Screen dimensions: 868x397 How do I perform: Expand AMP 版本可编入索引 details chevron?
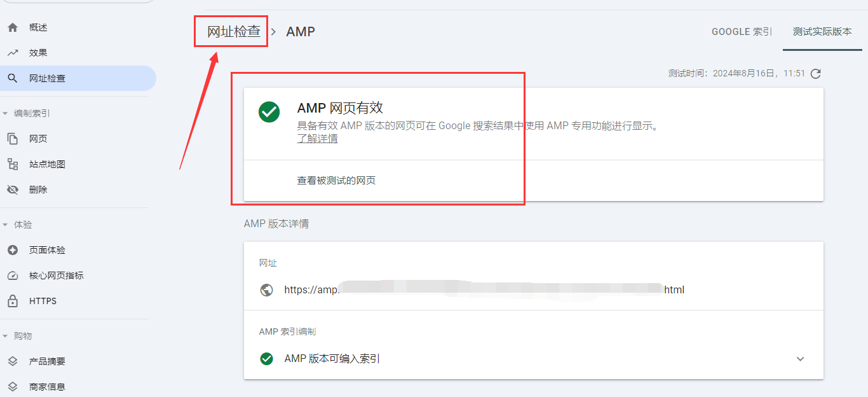click(801, 359)
